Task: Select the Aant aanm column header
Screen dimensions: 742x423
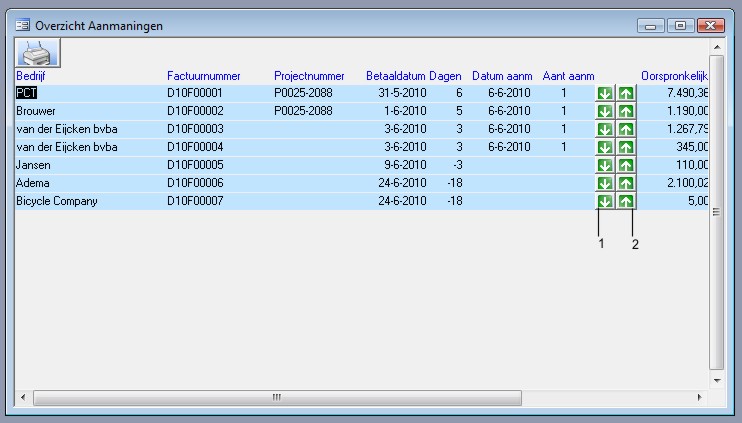Action: pyautogui.click(x=568, y=76)
